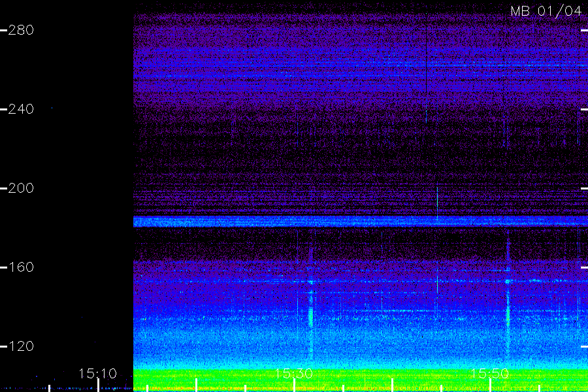The height and width of the screenshot is (392, 588).
Task: Click the 280 frequency axis label
Action: click(x=21, y=30)
